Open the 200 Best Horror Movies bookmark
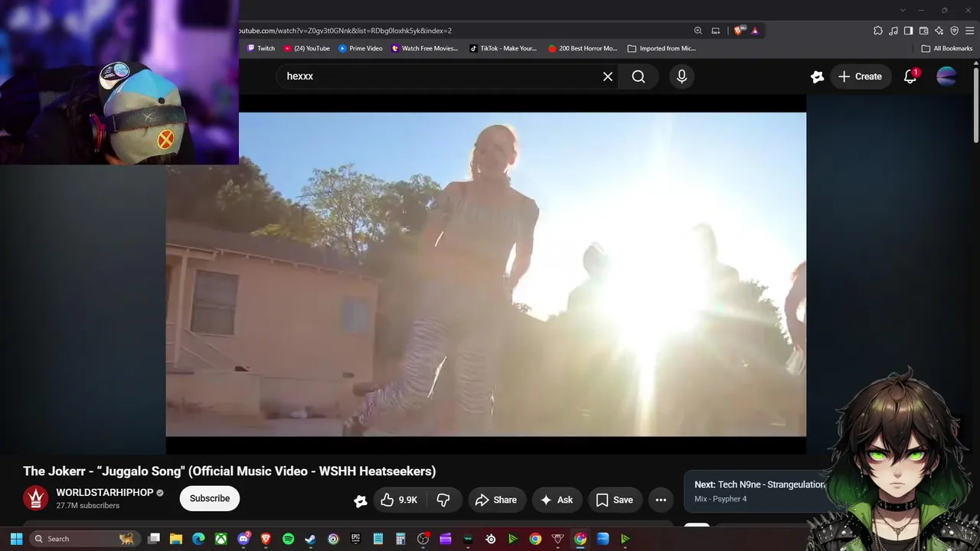 [x=583, y=48]
